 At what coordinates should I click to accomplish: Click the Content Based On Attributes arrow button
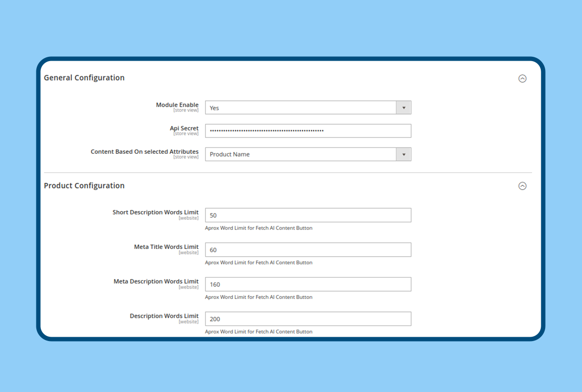404,154
